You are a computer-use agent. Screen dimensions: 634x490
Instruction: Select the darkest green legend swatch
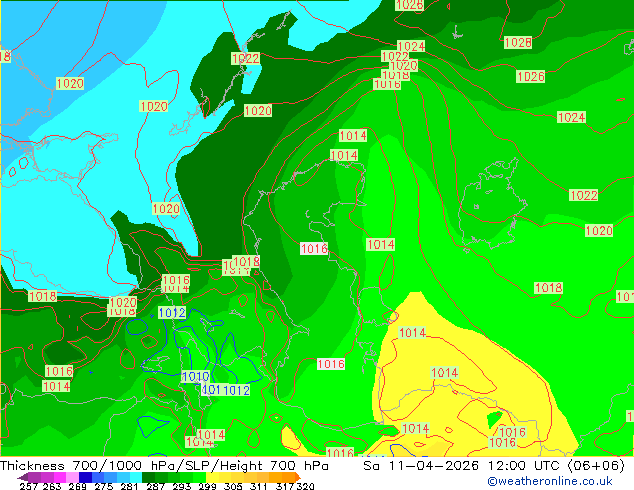[x=148, y=477]
